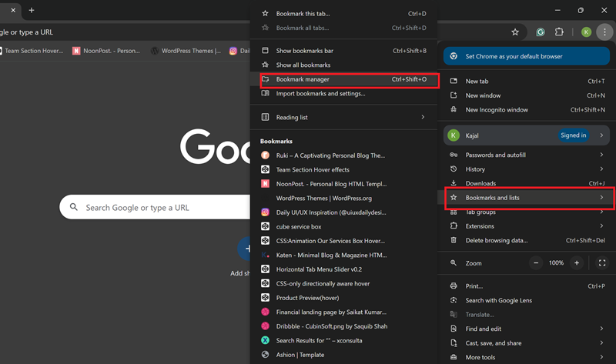Image resolution: width=616 pixels, height=364 pixels.
Task: Open Team Section Hover effects bookmark in menu
Action: tap(343, 169)
